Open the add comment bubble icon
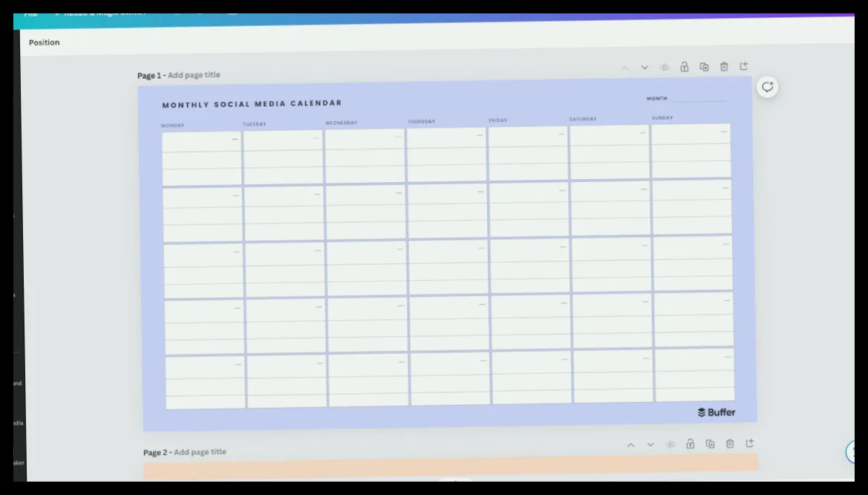 (x=767, y=87)
